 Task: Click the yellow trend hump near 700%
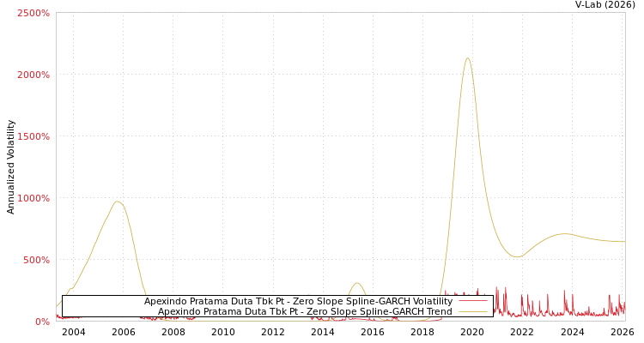562,233
